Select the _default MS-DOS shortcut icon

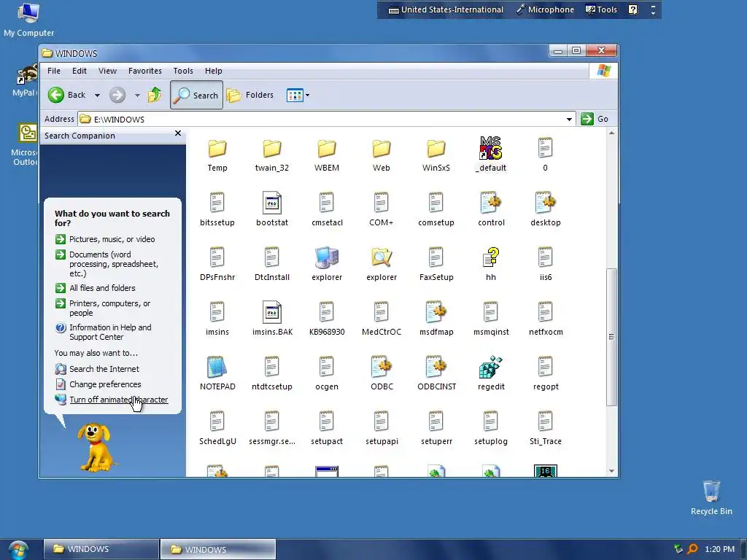[x=491, y=148]
